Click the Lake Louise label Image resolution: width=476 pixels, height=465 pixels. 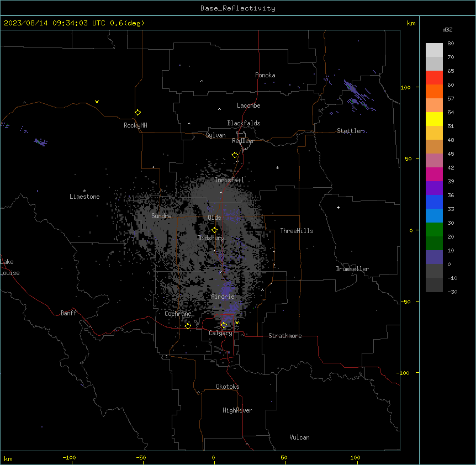pyautogui.click(x=10, y=267)
